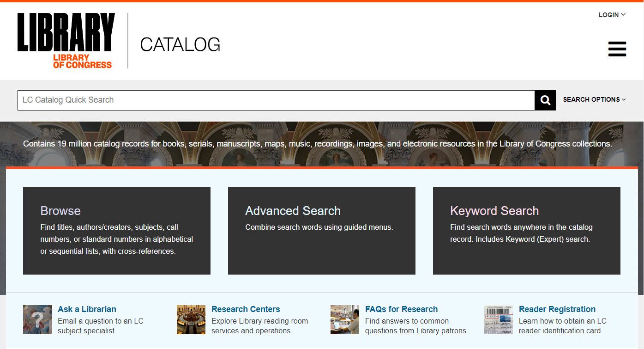Open the Research Centers thumbnail image

(x=191, y=319)
